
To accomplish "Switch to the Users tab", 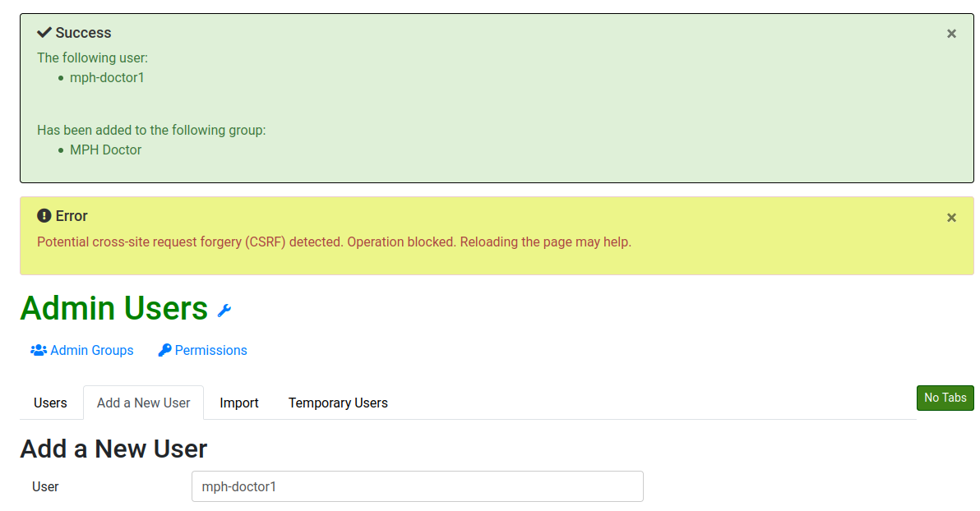I will coord(51,403).
